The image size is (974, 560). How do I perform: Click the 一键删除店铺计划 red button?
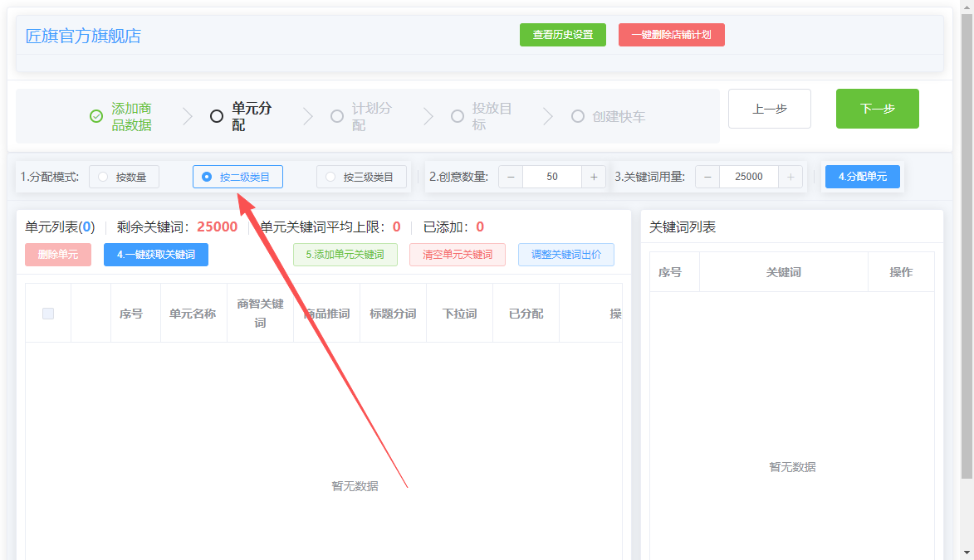[x=672, y=35]
